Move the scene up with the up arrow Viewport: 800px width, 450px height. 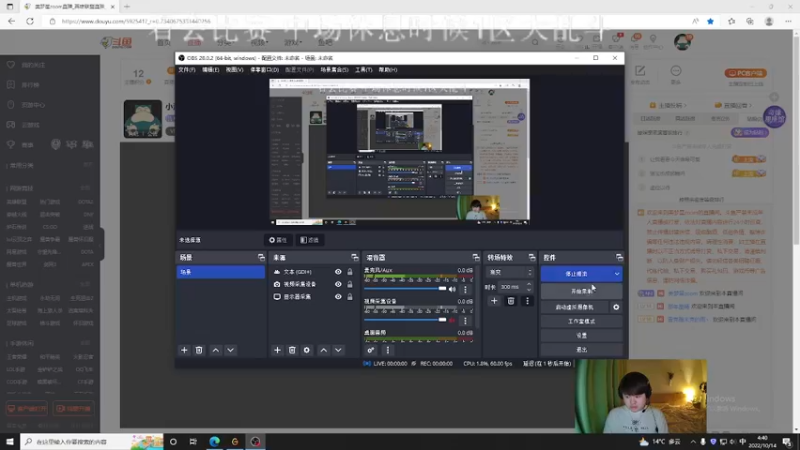click(216, 351)
